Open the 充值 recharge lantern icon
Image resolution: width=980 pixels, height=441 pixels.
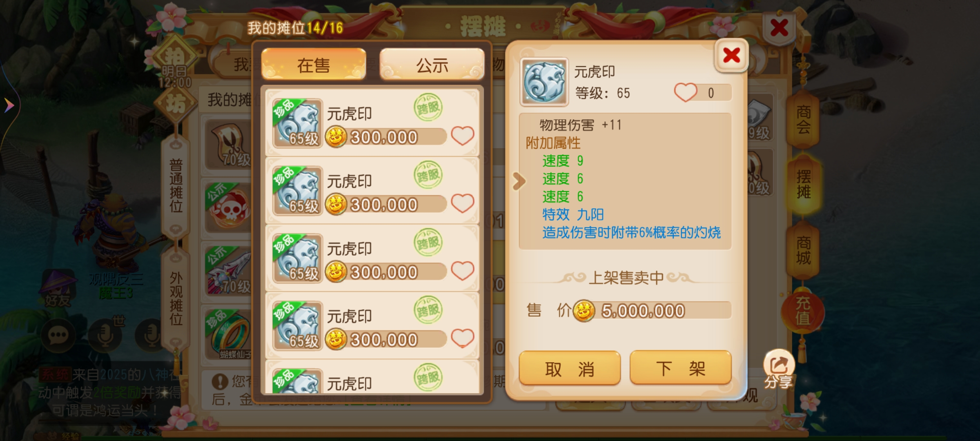click(x=803, y=311)
